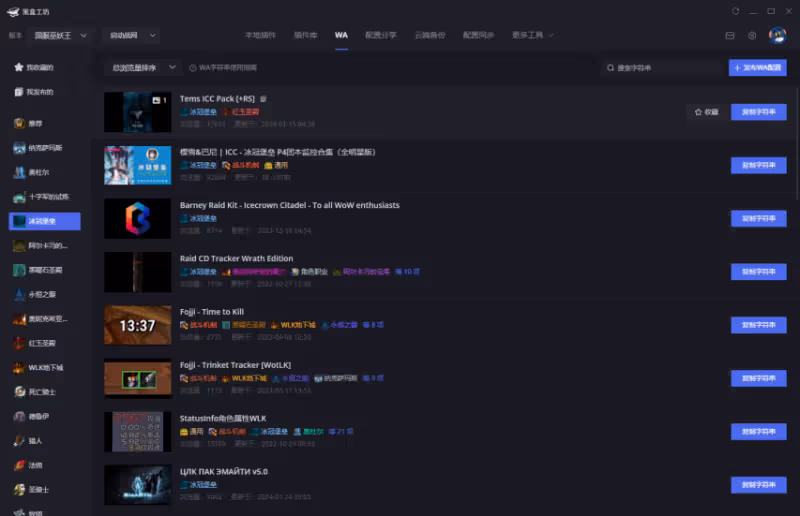Open my published items in sidebar
This screenshot has height=516, width=800.
click(35, 92)
